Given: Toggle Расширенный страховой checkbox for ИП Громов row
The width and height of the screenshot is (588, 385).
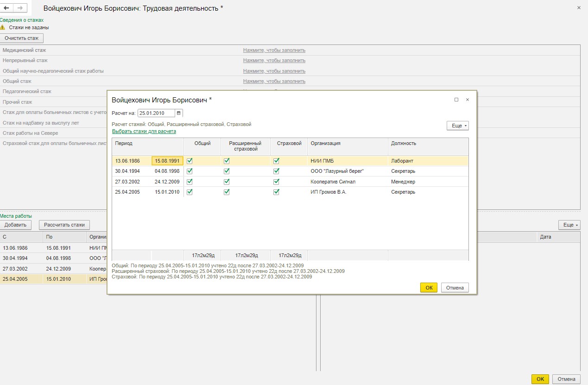Looking at the screenshot, I should (x=227, y=192).
